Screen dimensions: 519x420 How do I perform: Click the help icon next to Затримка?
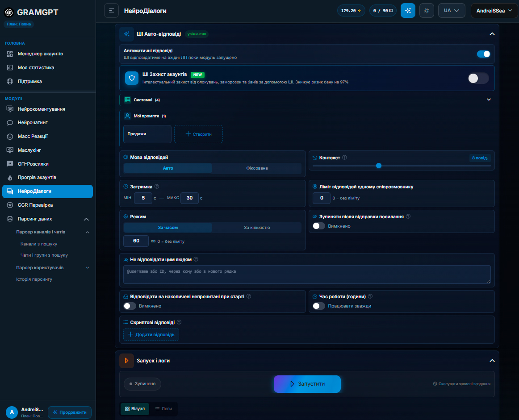157,187
